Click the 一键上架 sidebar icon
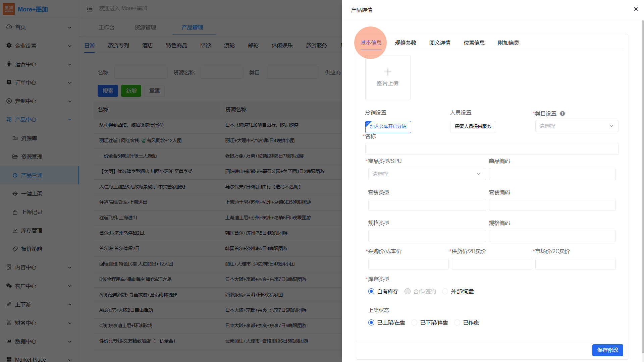 pyautogui.click(x=15, y=194)
